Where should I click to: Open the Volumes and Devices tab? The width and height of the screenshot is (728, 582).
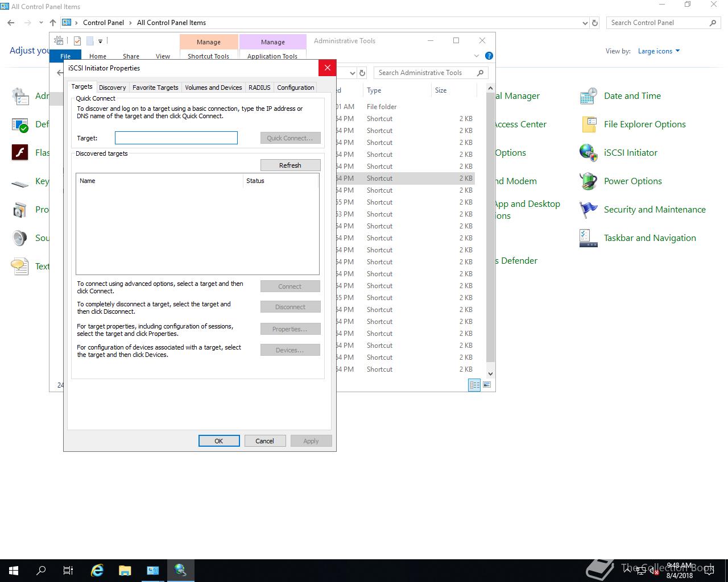point(213,88)
